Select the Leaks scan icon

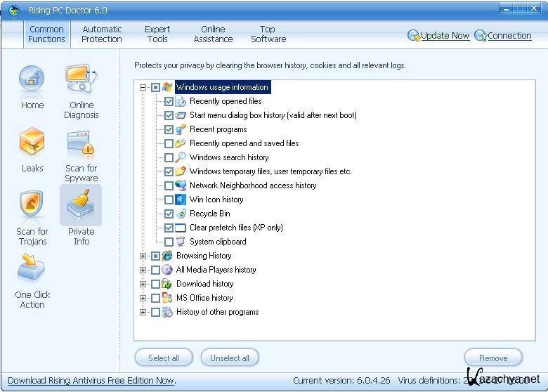pyautogui.click(x=32, y=143)
